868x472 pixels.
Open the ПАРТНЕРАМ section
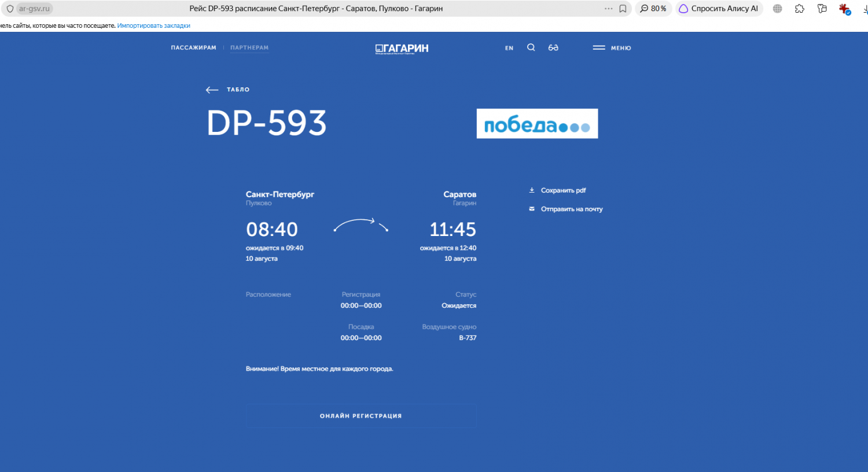(249, 47)
